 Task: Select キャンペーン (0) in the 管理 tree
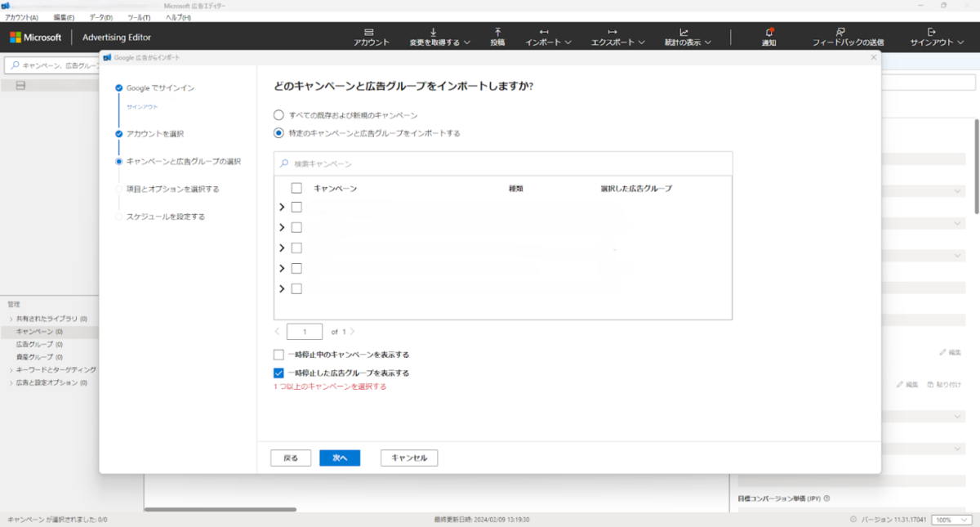[x=39, y=332]
